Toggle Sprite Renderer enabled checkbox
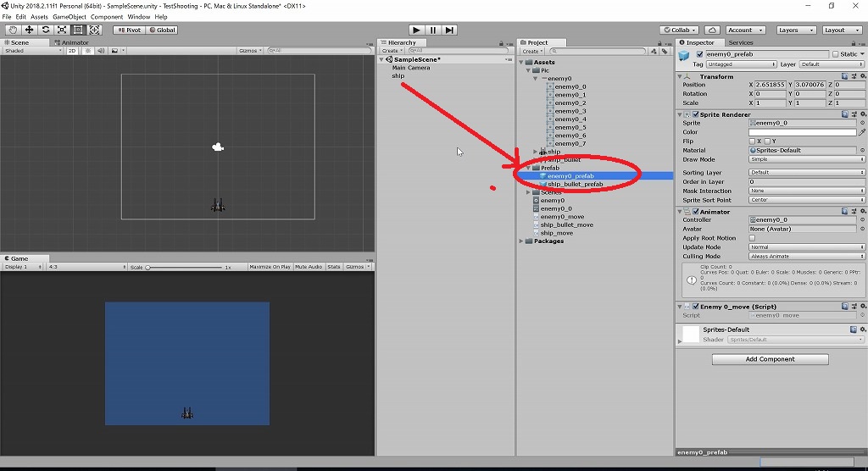This screenshot has width=868, height=471. point(696,114)
